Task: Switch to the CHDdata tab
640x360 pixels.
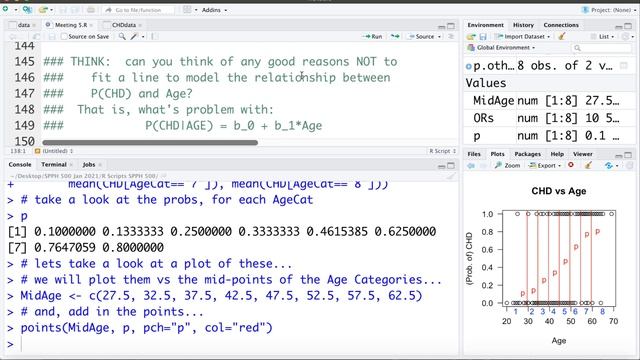Action: pos(124,25)
